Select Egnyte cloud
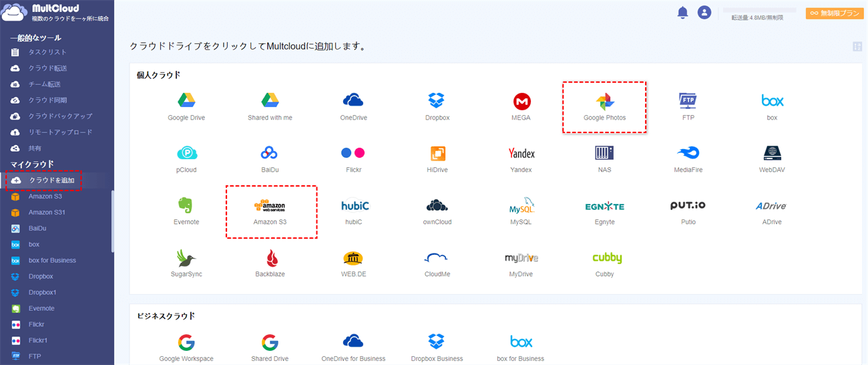 coord(605,211)
